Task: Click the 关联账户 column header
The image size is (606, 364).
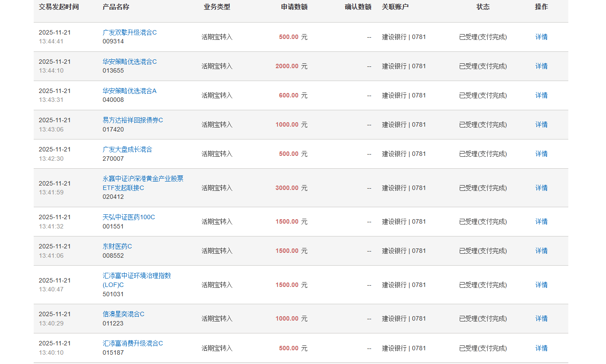Action: 395,7
